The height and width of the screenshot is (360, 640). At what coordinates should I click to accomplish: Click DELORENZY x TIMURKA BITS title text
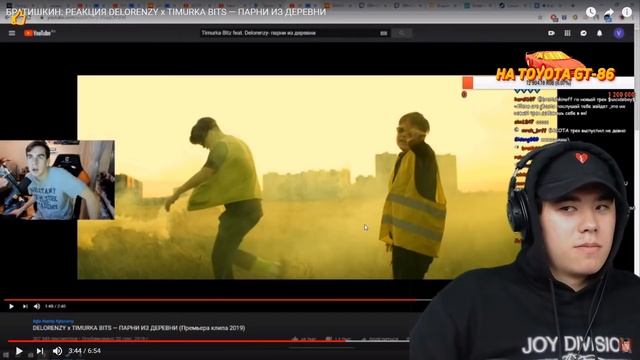[139, 328]
